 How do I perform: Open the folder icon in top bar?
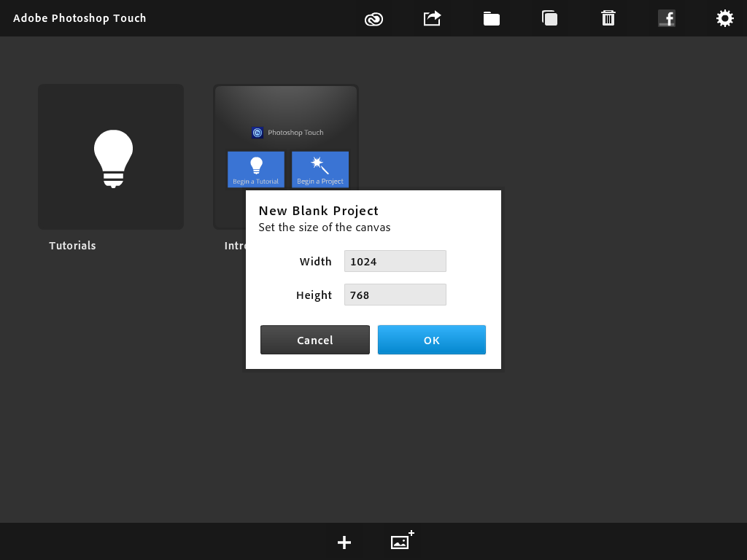click(x=492, y=19)
